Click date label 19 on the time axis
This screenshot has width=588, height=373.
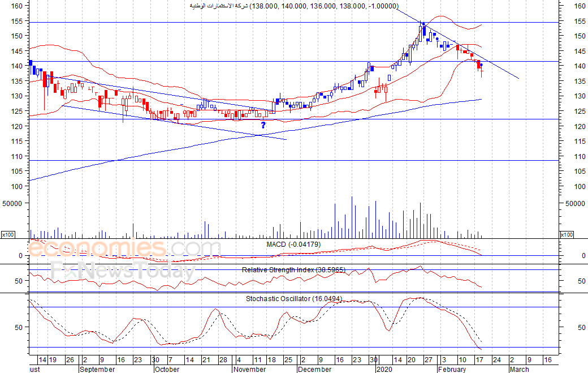click(53, 360)
